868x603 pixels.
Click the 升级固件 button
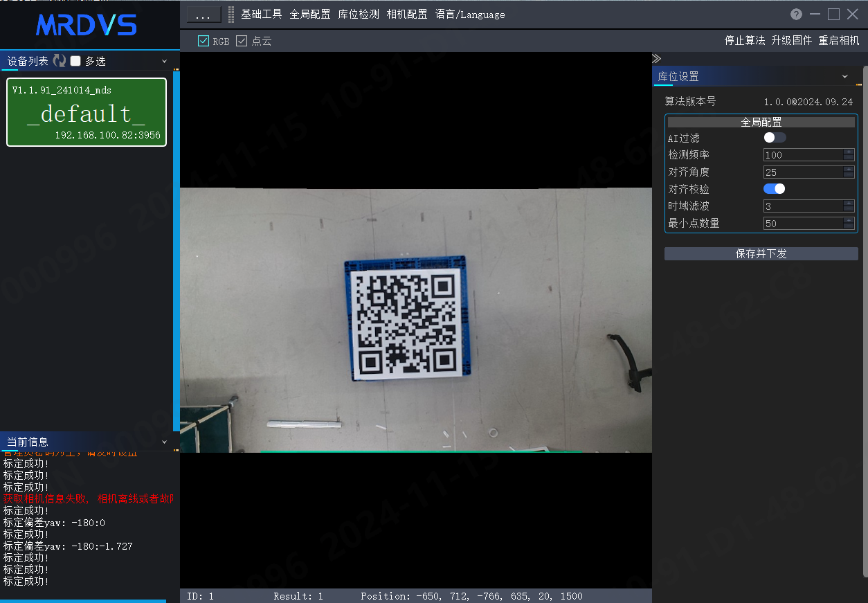[x=792, y=41]
